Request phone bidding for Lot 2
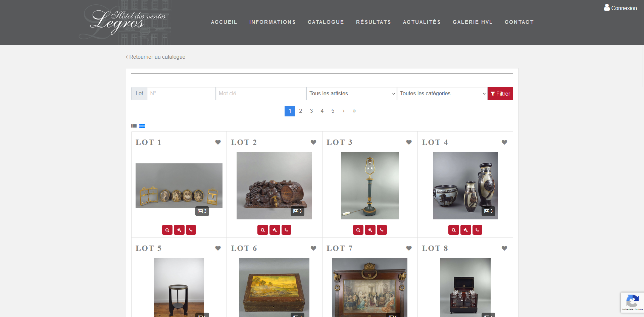This screenshot has height=317, width=644. pos(286,230)
